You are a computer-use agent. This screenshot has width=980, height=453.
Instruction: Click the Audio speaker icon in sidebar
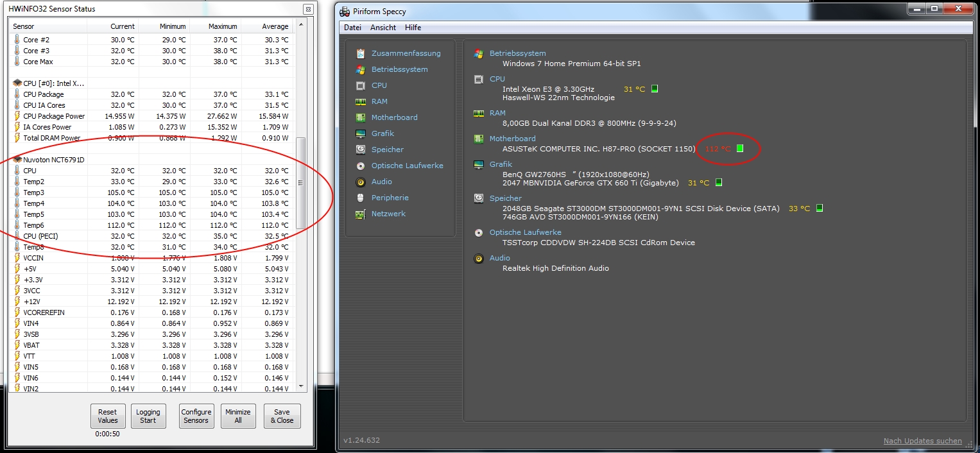coord(360,182)
